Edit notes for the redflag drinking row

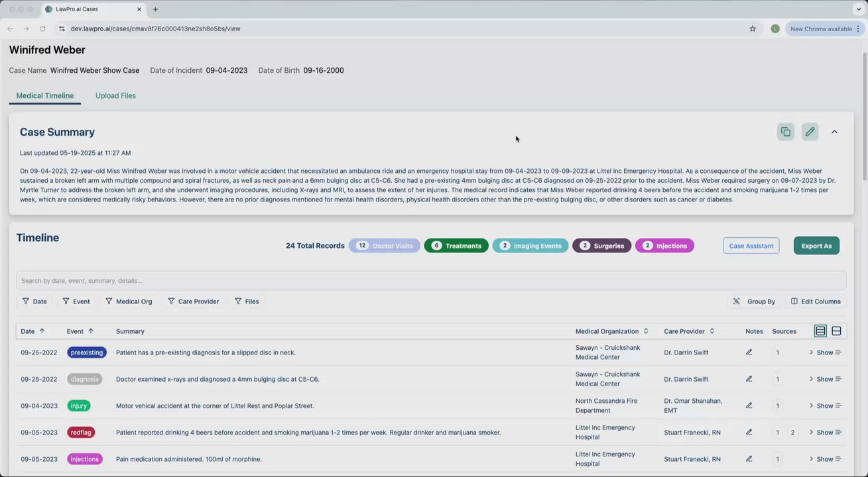coord(749,433)
